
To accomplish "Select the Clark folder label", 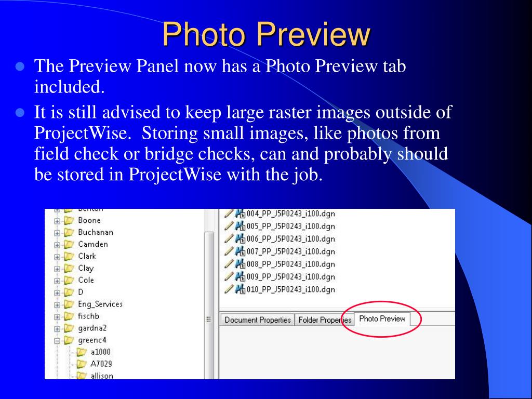I will point(87,256).
